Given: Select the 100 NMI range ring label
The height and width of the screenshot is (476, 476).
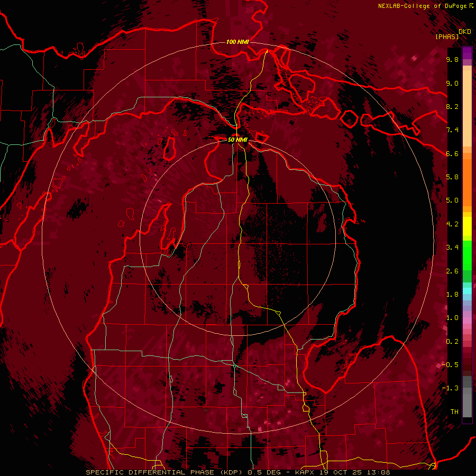Looking at the screenshot, I should [237, 42].
